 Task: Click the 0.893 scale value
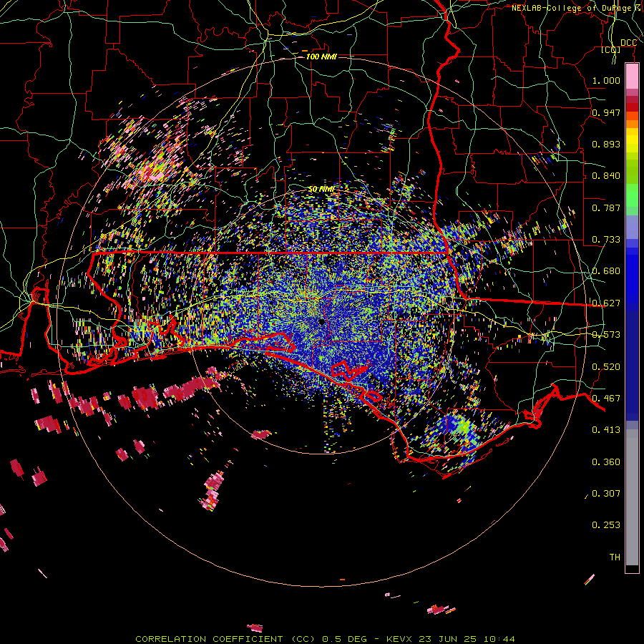(x=606, y=144)
